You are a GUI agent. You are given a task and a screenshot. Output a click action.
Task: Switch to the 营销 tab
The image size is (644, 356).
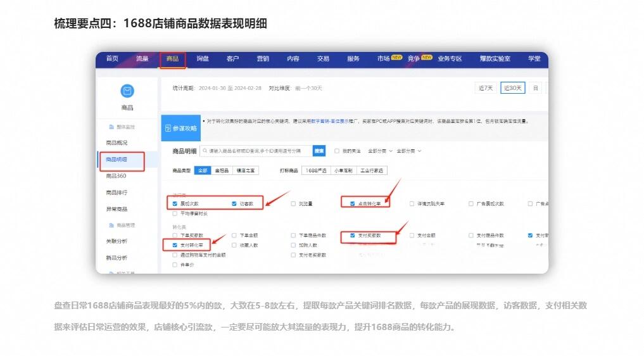[263, 58]
